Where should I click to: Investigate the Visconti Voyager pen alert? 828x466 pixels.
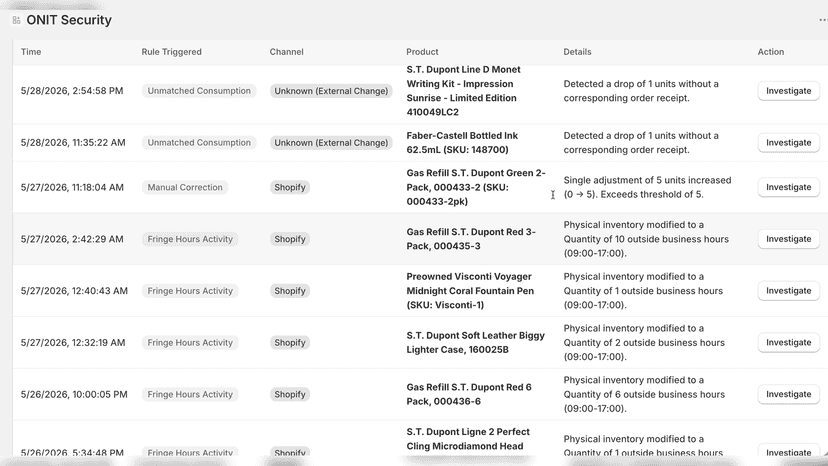(788, 291)
